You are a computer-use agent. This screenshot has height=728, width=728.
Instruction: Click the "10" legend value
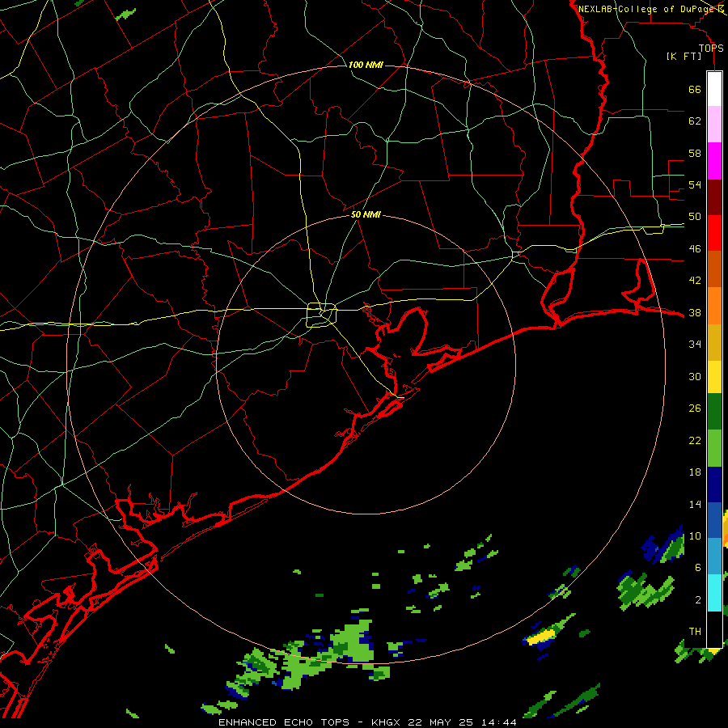tap(695, 536)
